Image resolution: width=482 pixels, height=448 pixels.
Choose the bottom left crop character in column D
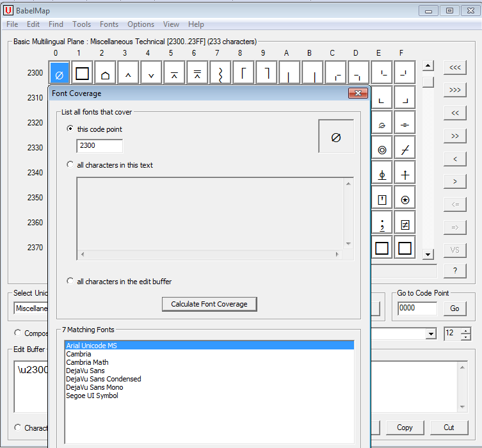(358, 73)
